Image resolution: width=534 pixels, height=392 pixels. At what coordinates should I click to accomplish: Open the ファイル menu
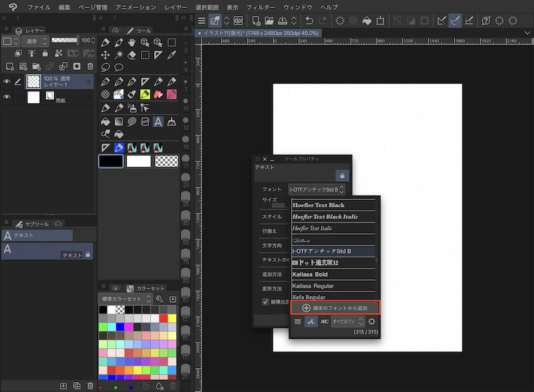[39, 7]
